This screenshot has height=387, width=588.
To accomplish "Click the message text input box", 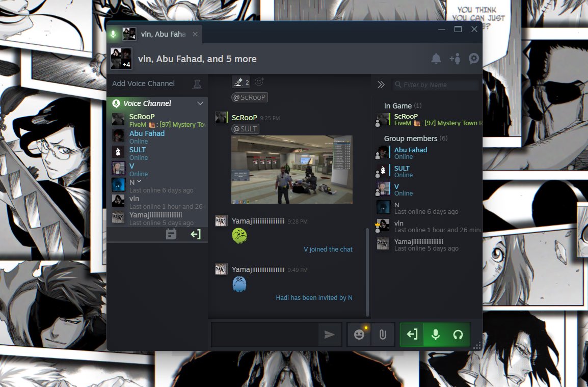I will (x=265, y=334).
